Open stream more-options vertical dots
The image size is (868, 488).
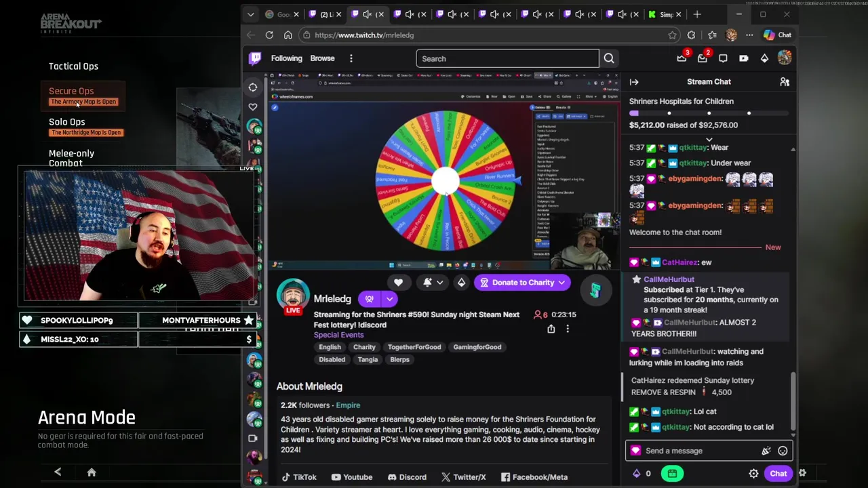[x=568, y=329]
